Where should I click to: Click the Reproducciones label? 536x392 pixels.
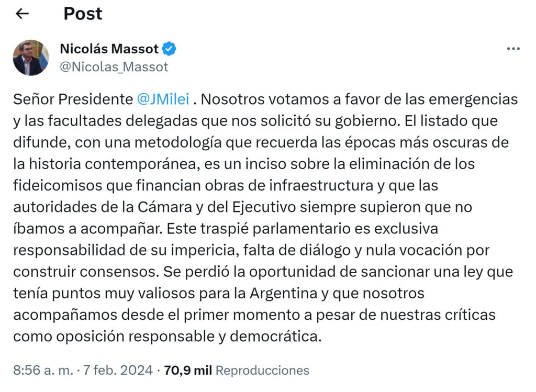(262, 371)
